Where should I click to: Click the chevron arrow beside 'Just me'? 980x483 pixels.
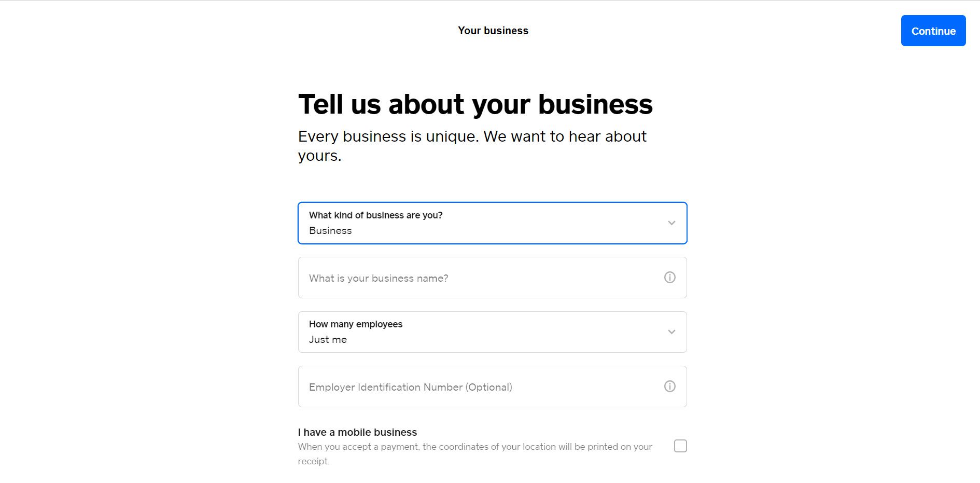(671, 332)
